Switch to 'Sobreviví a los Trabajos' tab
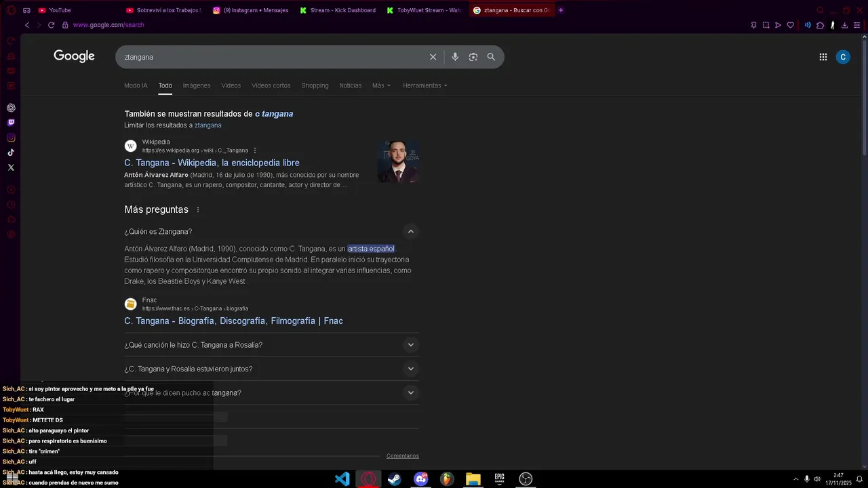 pos(163,10)
